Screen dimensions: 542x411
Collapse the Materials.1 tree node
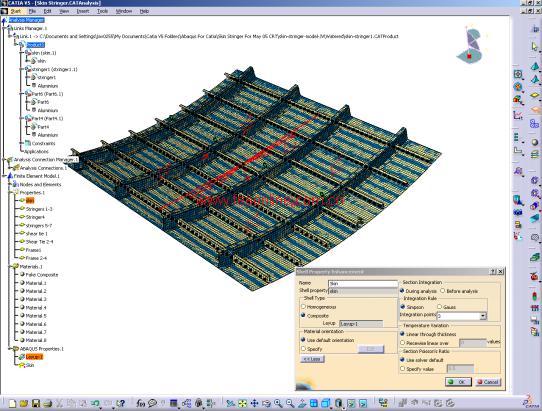[10, 267]
